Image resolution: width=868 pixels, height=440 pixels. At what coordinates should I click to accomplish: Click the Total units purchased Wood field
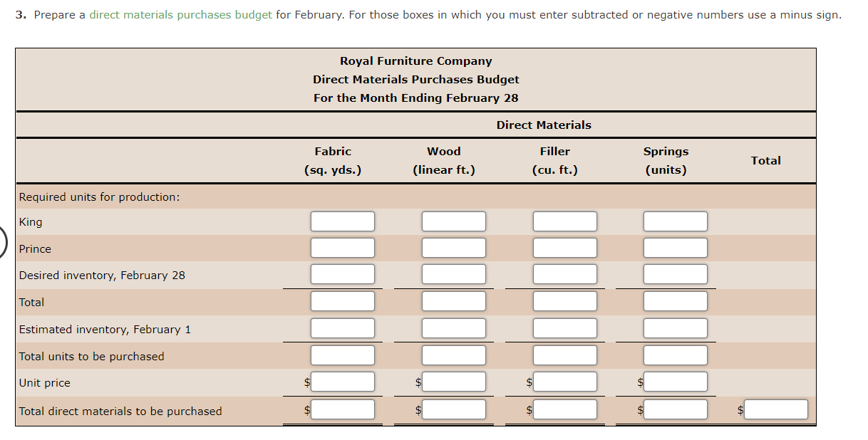(x=453, y=355)
